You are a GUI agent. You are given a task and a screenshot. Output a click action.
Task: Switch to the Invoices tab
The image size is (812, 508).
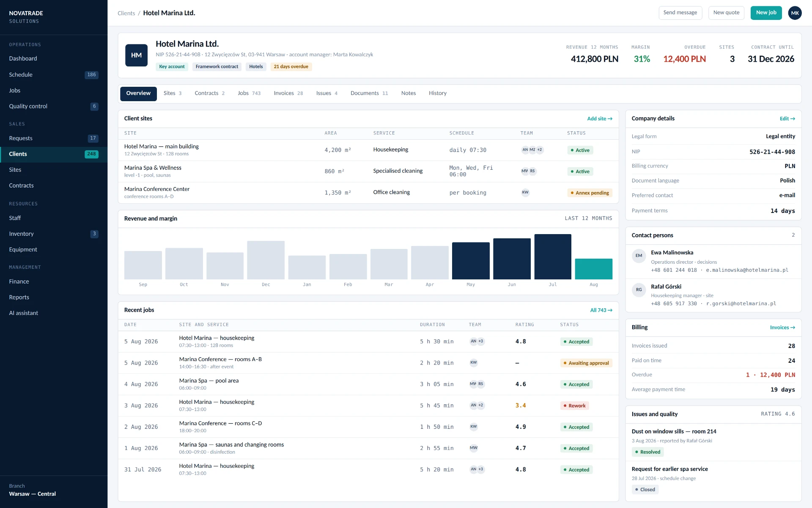click(288, 93)
